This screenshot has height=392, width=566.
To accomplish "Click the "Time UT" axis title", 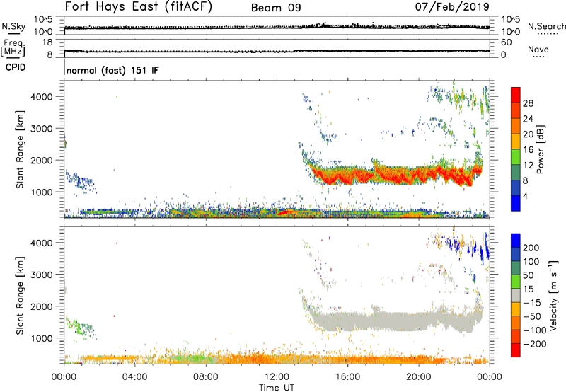I will pos(277,388).
